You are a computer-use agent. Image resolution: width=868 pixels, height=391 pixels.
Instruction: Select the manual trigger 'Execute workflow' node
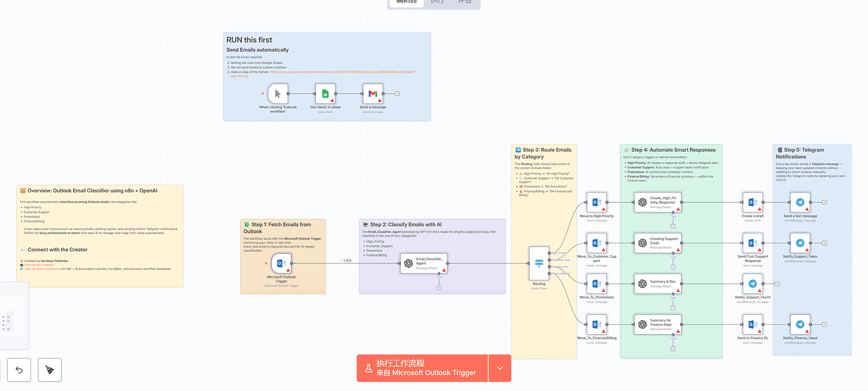(278, 94)
